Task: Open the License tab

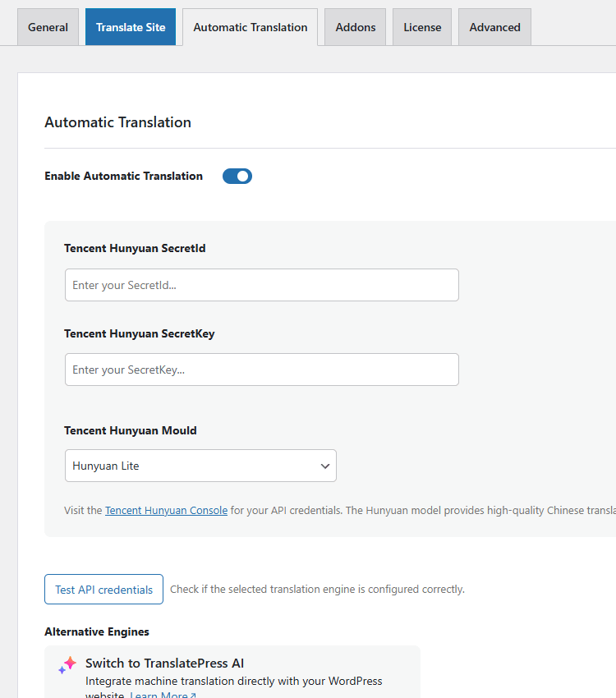Action: click(422, 27)
